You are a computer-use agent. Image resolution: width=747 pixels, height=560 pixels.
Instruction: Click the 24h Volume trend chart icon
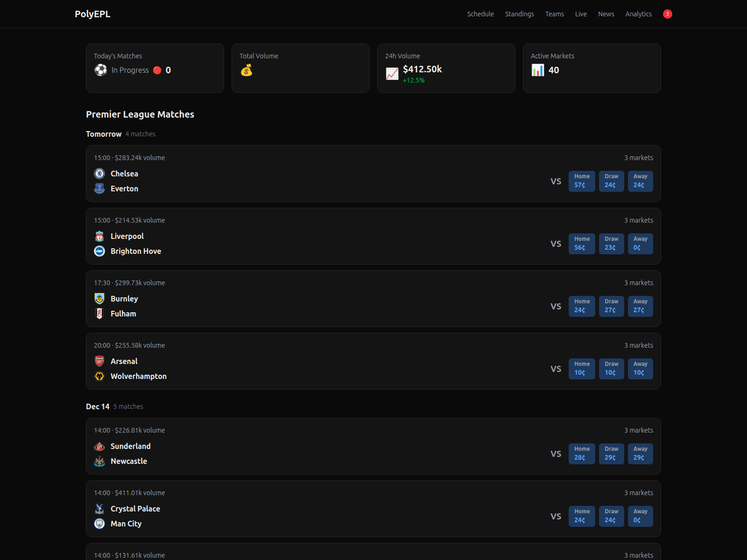(x=392, y=73)
